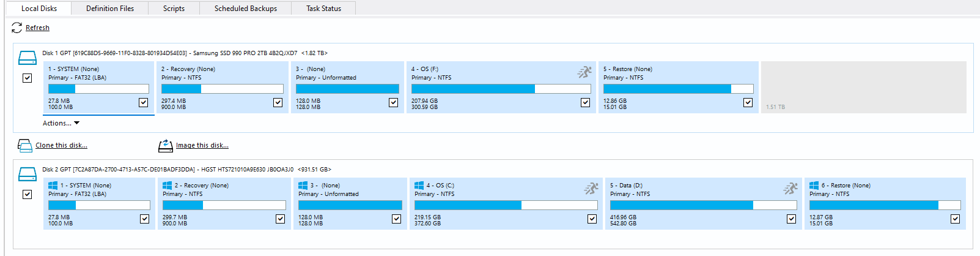Select the 1.51 TB unallocated space on Disk 1
Viewport: 980px width, 256px height.
pos(863,87)
